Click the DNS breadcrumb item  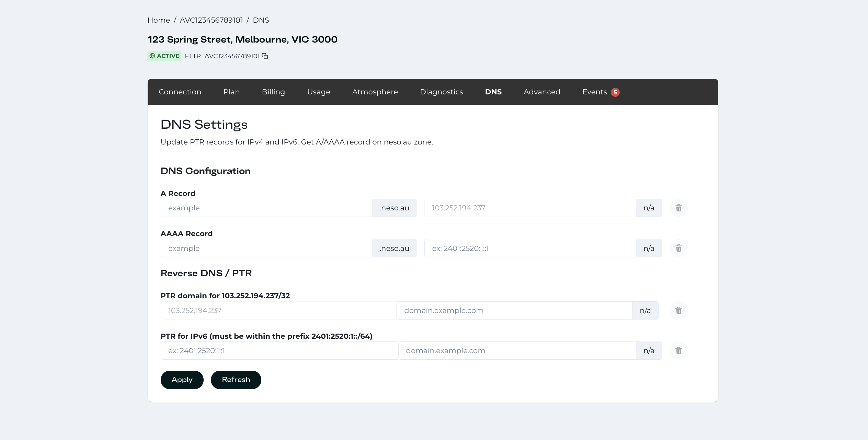(x=261, y=20)
